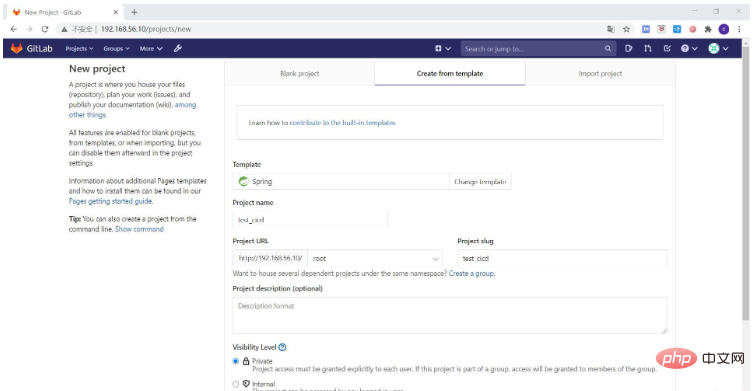Click the browser forward arrow

(29, 29)
